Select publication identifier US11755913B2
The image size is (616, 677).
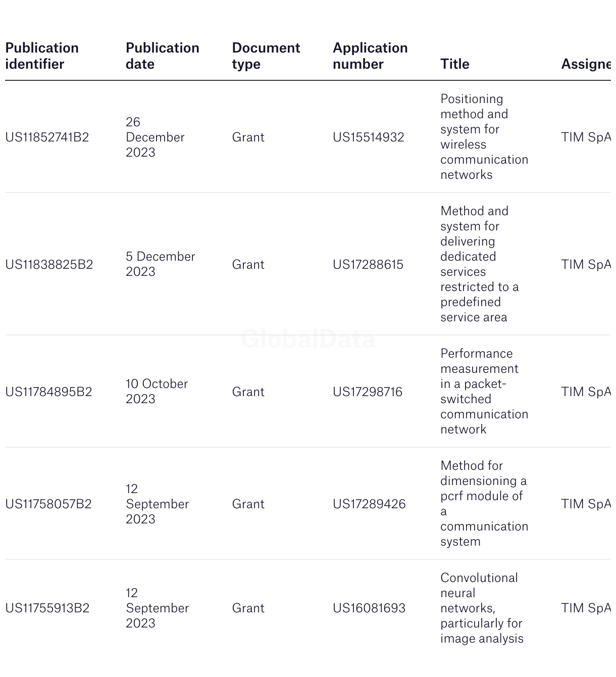(47, 608)
